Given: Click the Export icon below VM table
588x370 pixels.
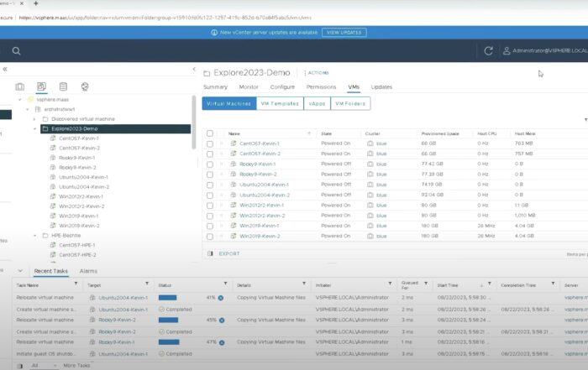Looking at the screenshot, I should pos(210,253).
